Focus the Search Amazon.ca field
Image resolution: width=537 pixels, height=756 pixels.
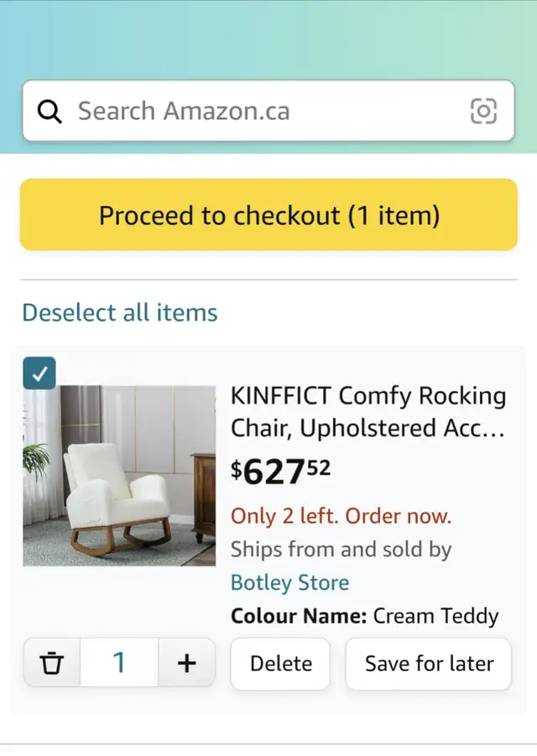point(260,111)
